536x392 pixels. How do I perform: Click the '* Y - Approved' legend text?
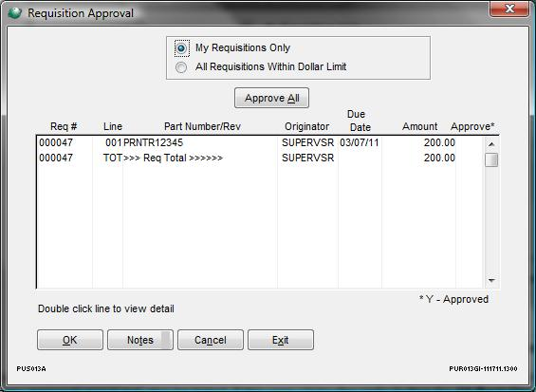[x=453, y=299]
